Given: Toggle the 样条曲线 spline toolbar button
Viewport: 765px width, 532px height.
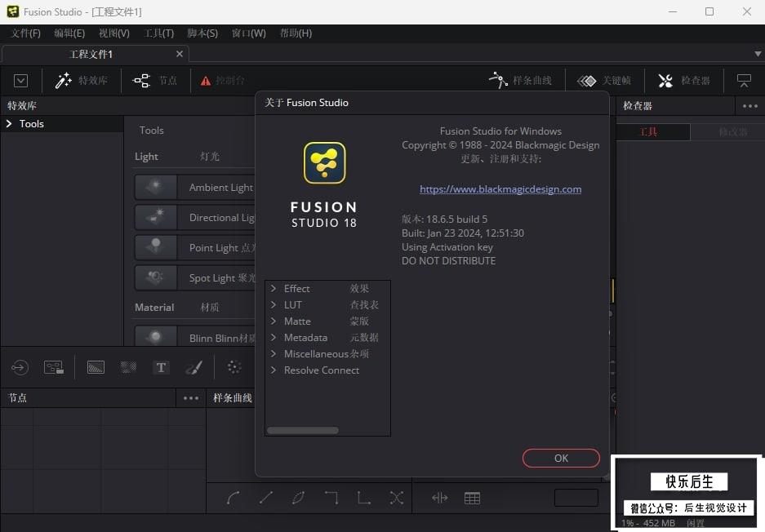Looking at the screenshot, I should (x=520, y=81).
